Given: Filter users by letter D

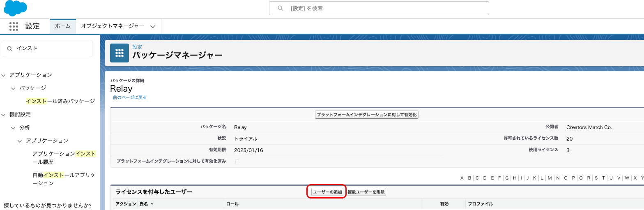Looking at the screenshot, I should point(485,178).
